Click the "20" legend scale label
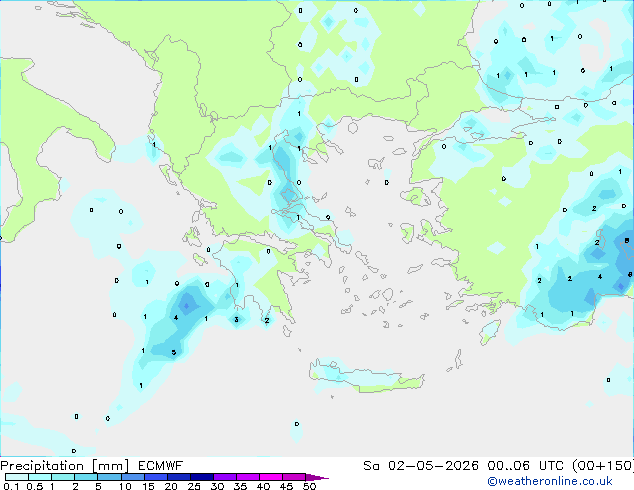This screenshot has height=490, width=634. tap(171, 486)
